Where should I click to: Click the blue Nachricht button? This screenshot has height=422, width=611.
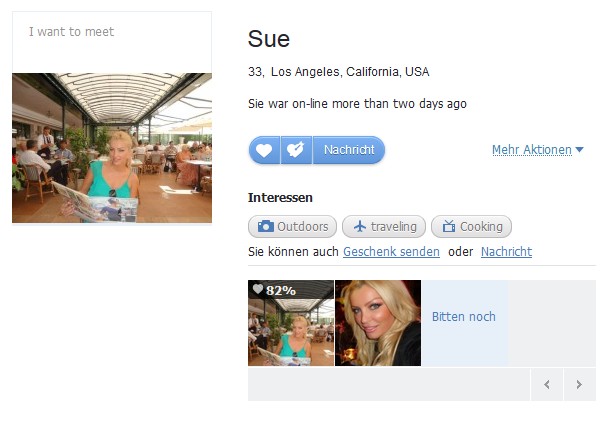(x=349, y=150)
